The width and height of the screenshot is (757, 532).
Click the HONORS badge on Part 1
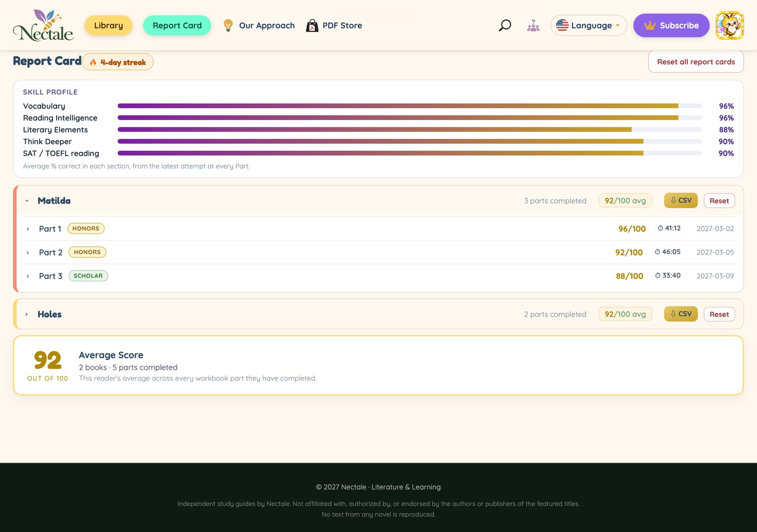pyautogui.click(x=86, y=228)
